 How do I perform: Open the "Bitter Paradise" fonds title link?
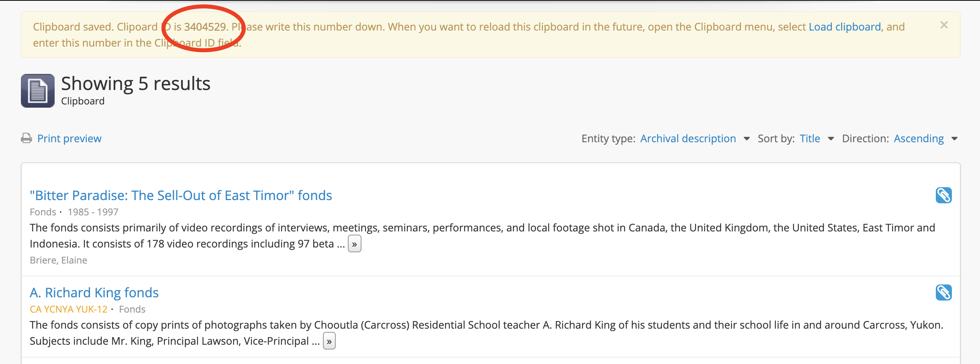click(181, 196)
